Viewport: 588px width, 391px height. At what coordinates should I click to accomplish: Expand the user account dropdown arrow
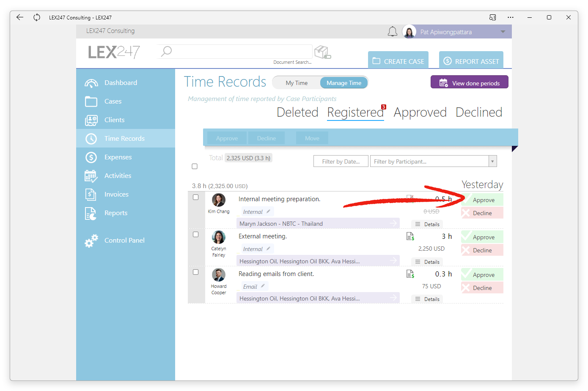503,32
